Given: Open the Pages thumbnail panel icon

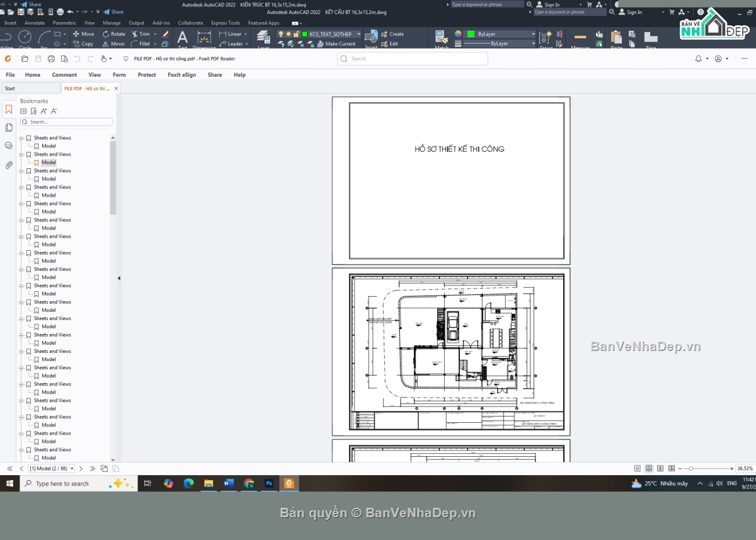Looking at the screenshot, I should click(x=9, y=127).
